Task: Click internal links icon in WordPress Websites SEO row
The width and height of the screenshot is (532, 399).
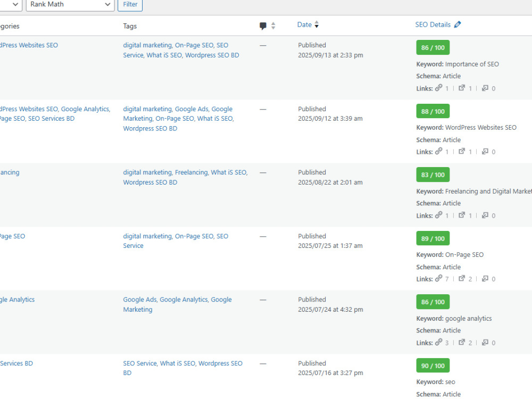Action: click(x=439, y=151)
